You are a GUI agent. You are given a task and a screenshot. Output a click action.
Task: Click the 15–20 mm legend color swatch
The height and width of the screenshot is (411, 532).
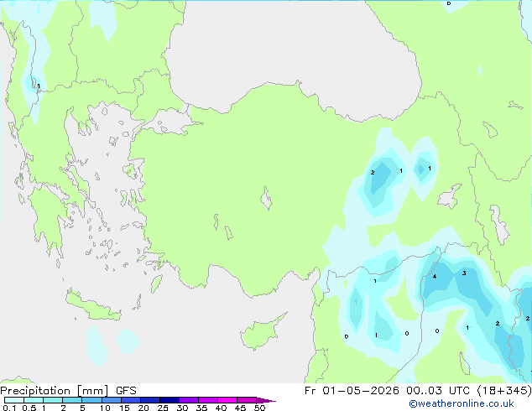tap(131, 400)
